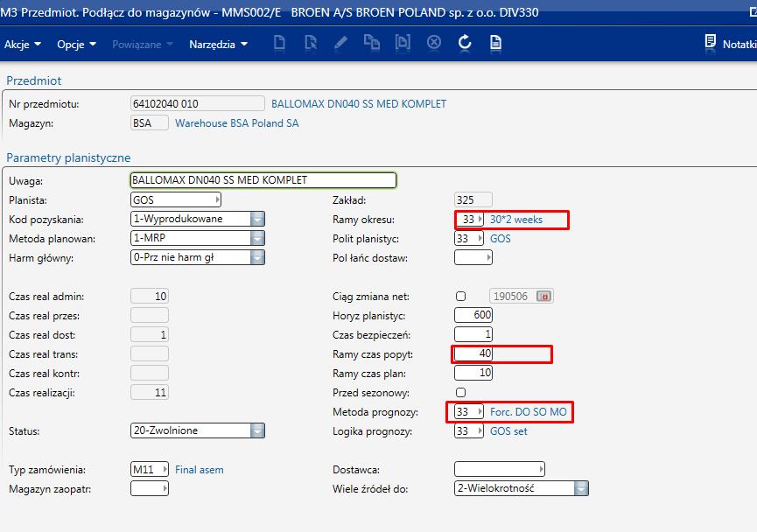757x532 pixels.
Task: Expand Kod pozyskania dropdown
Action: [257, 219]
